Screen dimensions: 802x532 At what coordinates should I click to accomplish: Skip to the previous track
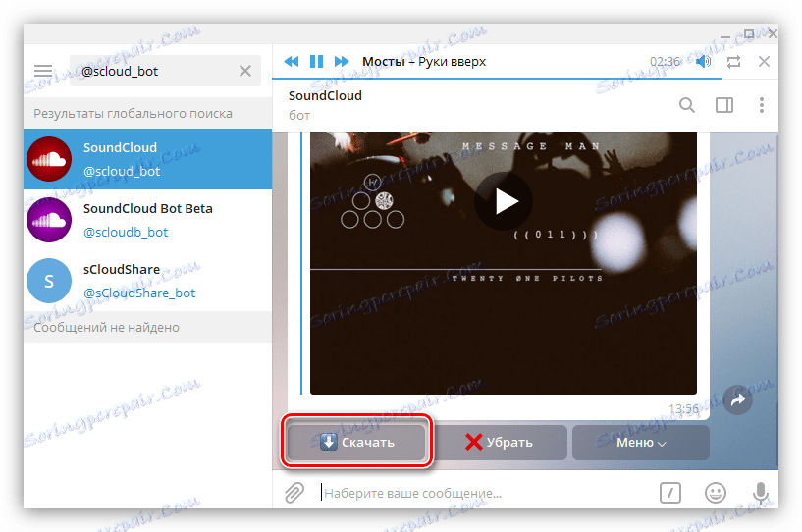292,62
